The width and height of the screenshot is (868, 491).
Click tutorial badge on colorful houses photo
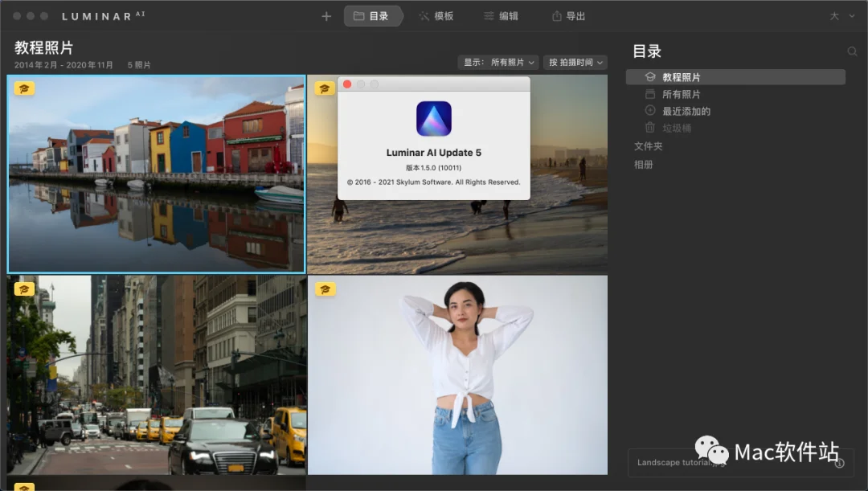coord(24,88)
